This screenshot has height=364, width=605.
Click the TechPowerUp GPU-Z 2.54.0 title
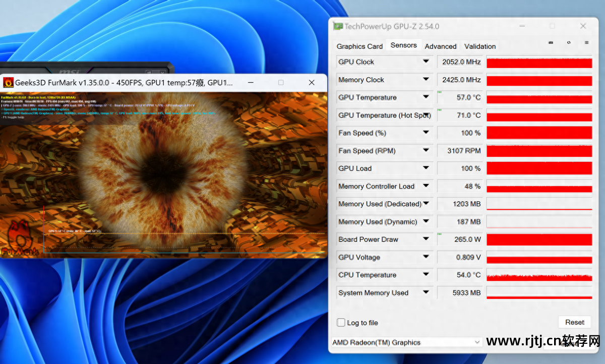392,26
